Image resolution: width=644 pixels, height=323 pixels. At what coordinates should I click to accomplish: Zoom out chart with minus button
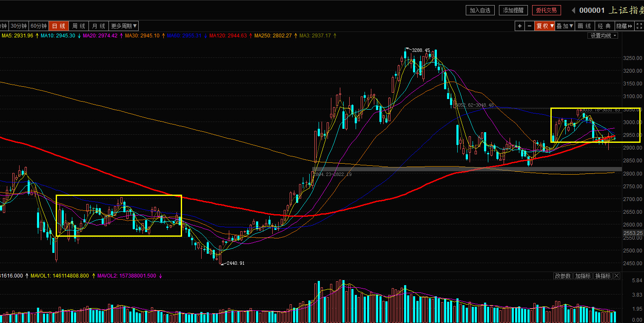(x=529, y=26)
